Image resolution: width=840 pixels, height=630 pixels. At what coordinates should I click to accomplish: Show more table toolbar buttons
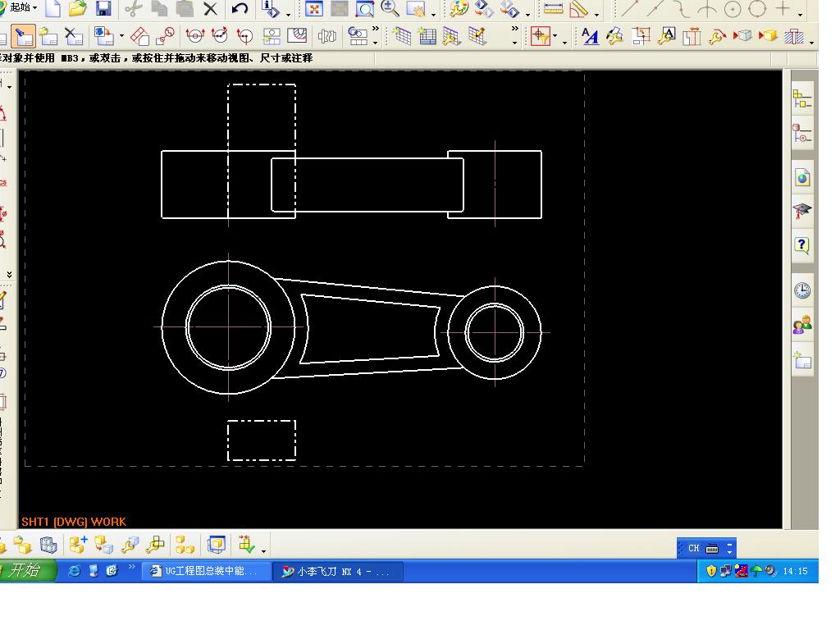515,29
